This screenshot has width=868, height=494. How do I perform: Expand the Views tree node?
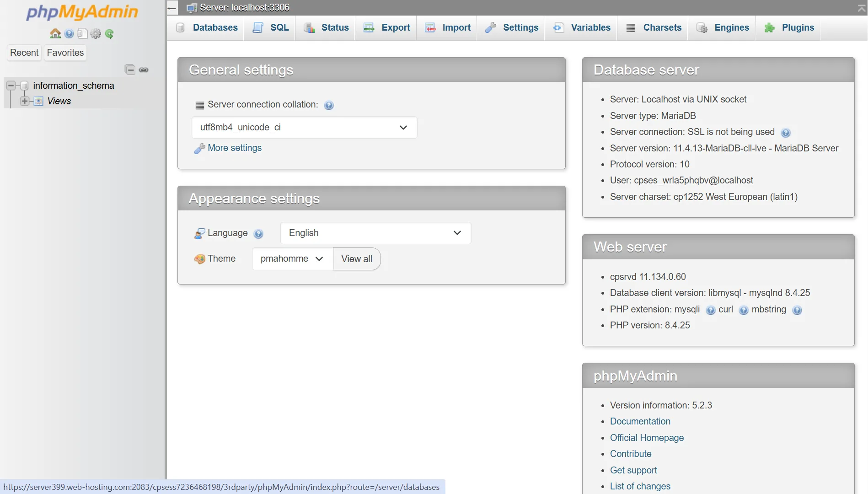25,101
